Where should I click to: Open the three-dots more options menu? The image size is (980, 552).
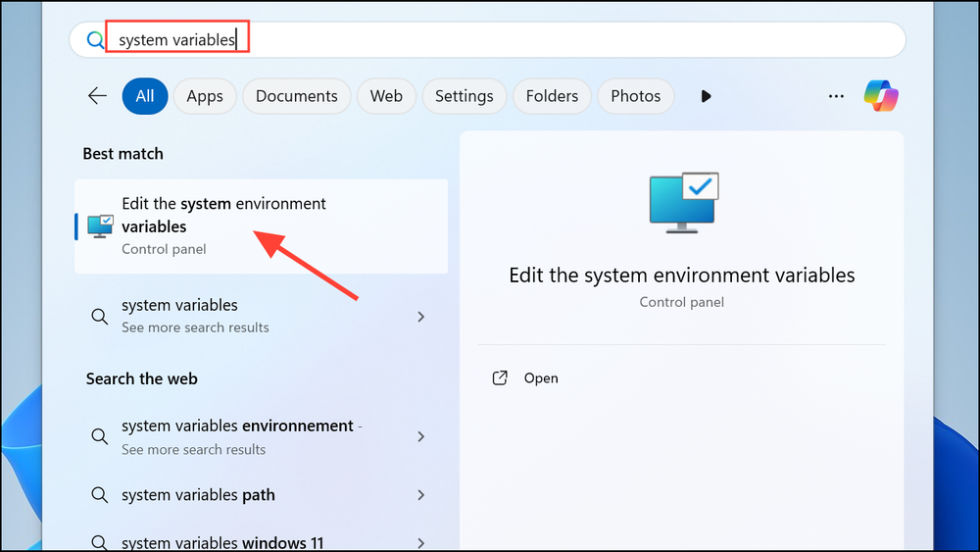(836, 96)
